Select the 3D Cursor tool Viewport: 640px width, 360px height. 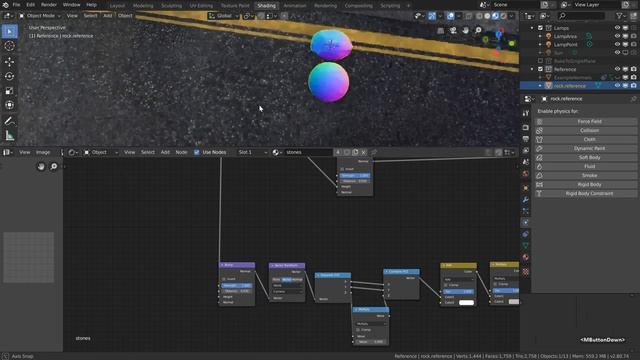click(x=9, y=46)
